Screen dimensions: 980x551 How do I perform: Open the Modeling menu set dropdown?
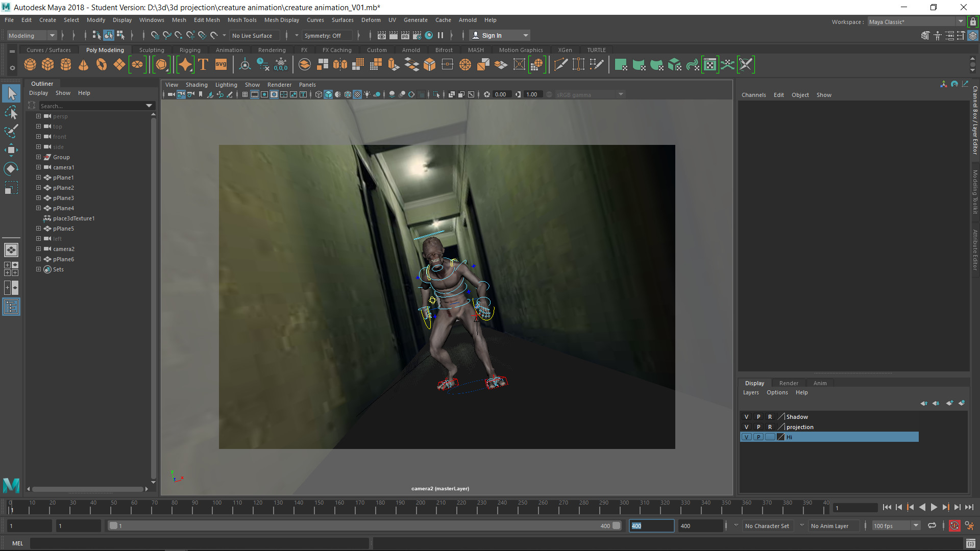[x=32, y=36]
